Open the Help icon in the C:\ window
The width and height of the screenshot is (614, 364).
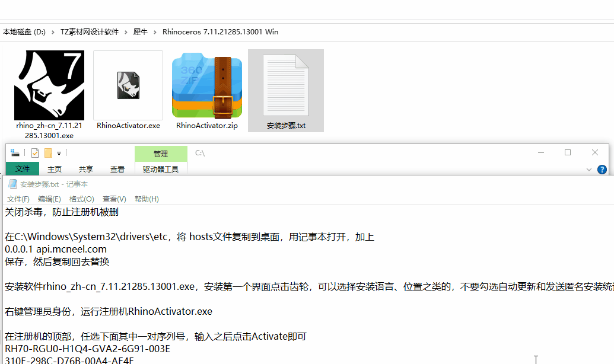(x=602, y=170)
